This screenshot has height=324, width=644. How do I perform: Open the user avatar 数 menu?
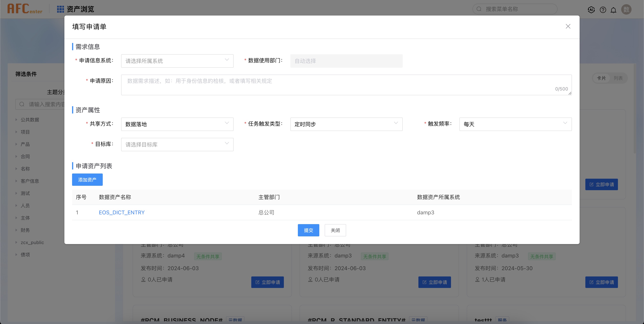coord(626,10)
